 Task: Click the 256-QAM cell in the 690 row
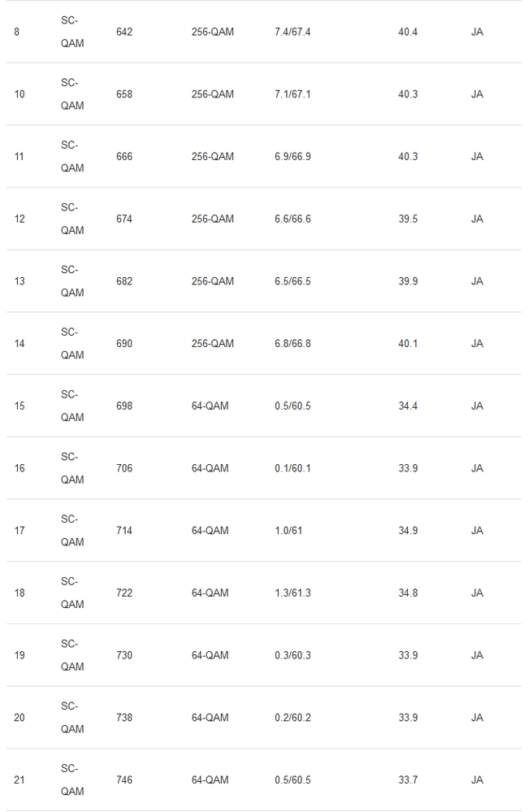pyautogui.click(x=213, y=344)
